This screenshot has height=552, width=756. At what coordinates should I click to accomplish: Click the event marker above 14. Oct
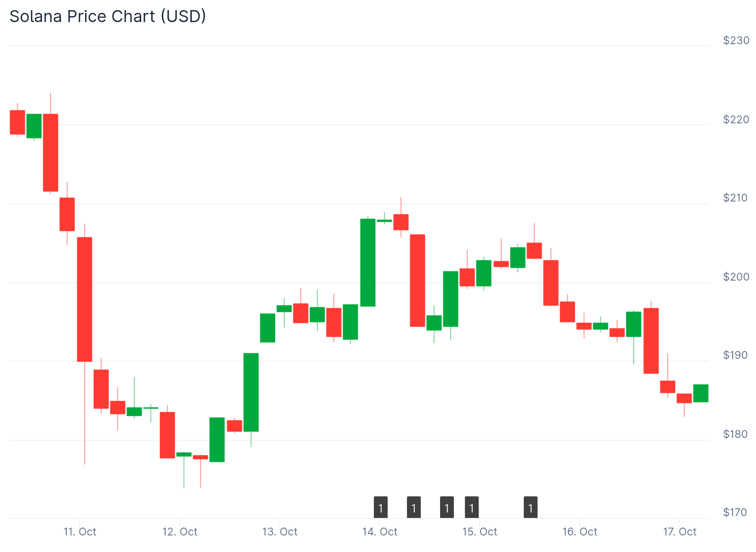(x=380, y=507)
